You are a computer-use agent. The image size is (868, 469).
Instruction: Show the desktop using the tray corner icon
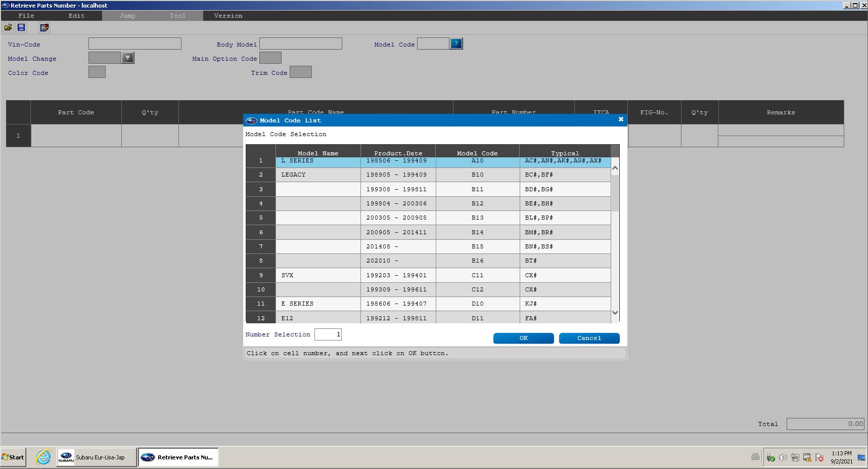[861, 457]
